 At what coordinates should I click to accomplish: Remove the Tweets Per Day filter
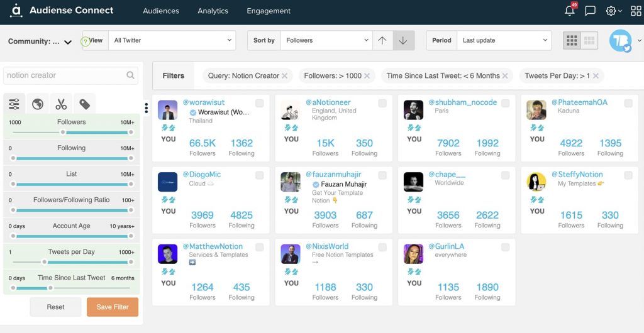tap(596, 76)
